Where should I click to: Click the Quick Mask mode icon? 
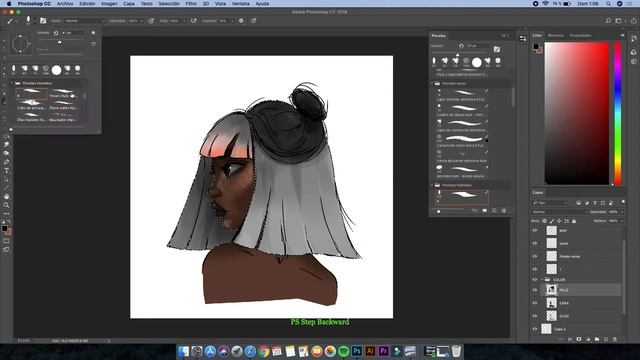tap(7, 241)
